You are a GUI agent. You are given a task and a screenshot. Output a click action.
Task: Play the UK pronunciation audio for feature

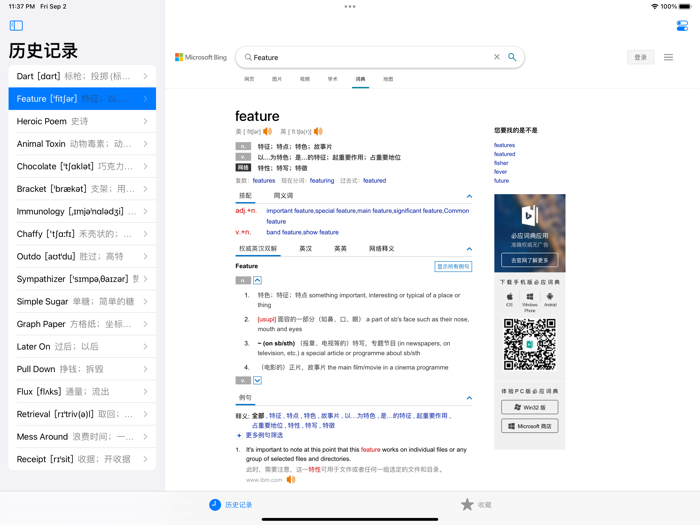tap(318, 131)
